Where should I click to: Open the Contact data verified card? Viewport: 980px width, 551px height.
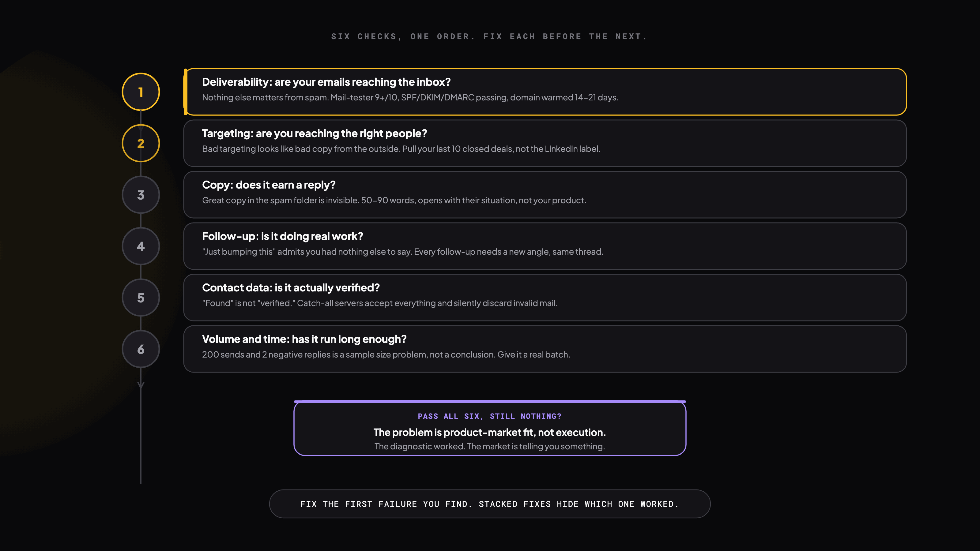pyautogui.click(x=545, y=297)
